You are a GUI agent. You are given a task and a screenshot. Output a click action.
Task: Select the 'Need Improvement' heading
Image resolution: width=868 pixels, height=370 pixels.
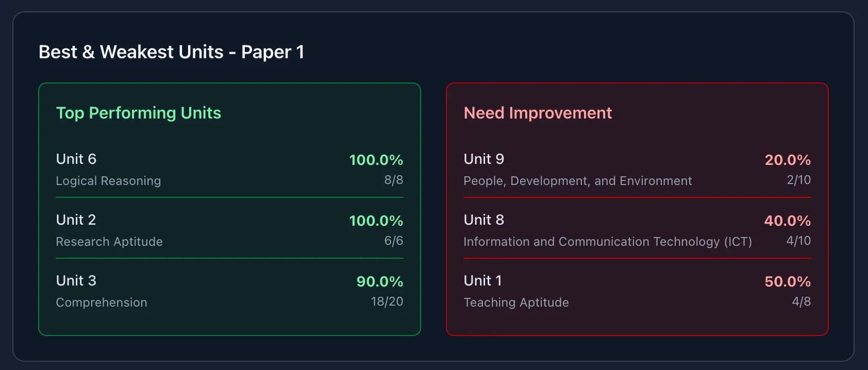click(538, 113)
